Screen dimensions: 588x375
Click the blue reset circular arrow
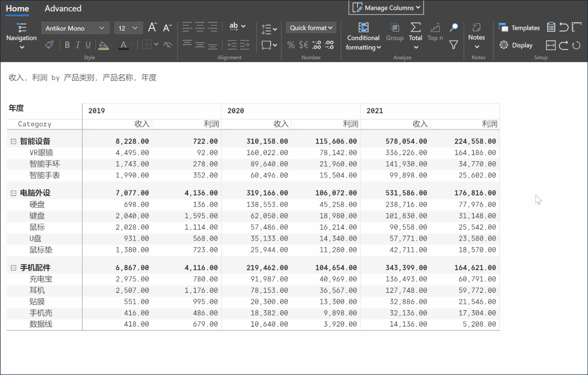(x=577, y=45)
